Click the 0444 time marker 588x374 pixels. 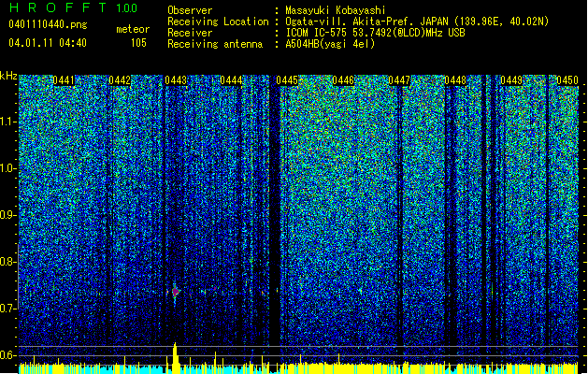point(231,80)
